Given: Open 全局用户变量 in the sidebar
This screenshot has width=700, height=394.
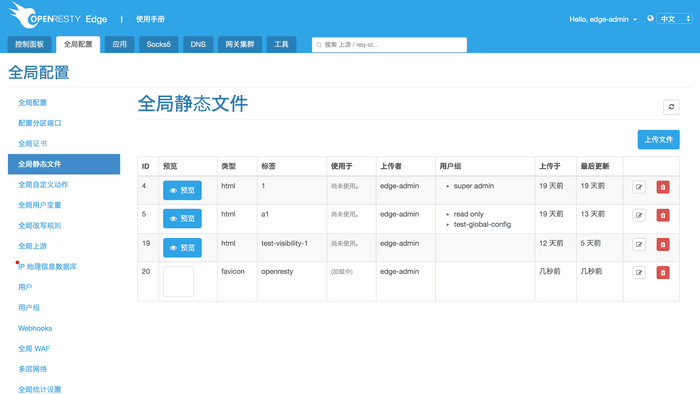Looking at the screenshot, I should tap(39, 205).
